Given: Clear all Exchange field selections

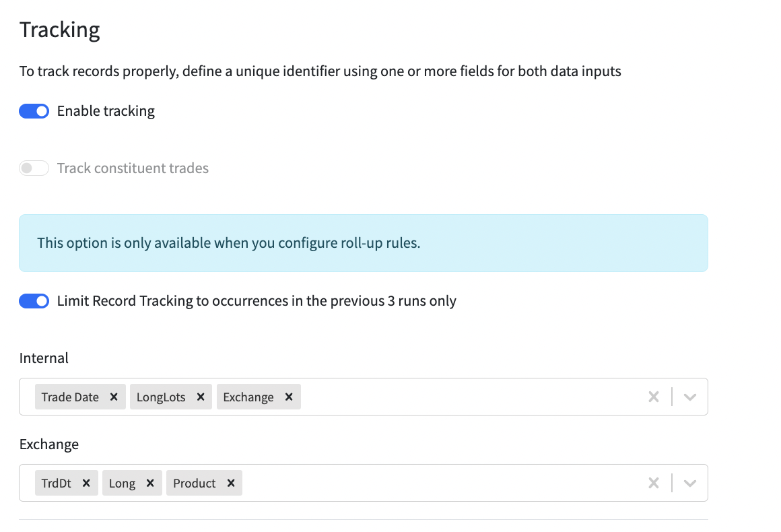Looking at the screenshot, I should 654,484.
